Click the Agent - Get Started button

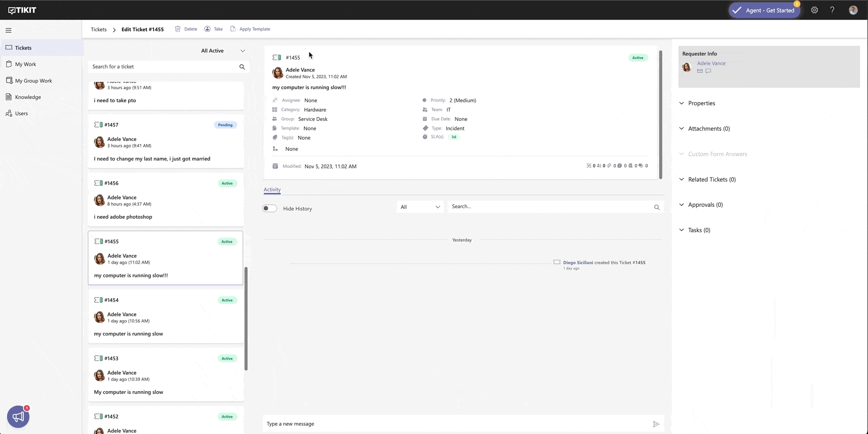[764, 10]
